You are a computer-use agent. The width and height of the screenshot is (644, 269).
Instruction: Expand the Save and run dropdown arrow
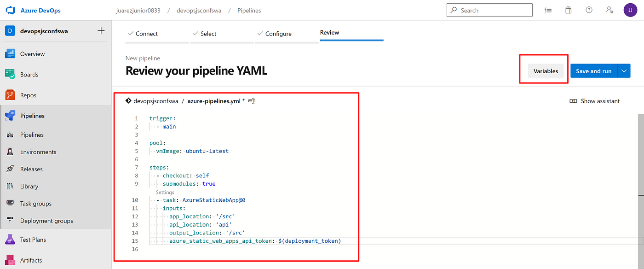tap(624, 71)
